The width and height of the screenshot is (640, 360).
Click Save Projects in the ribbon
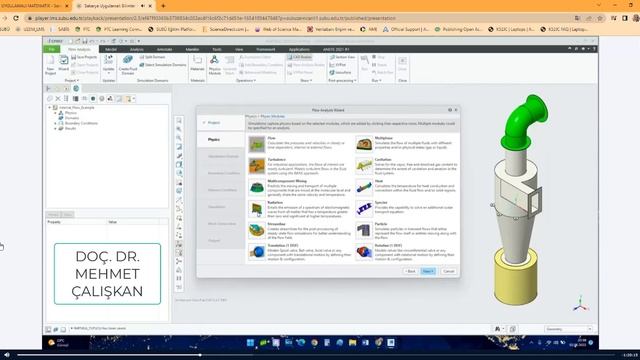[x=84, y=57]
